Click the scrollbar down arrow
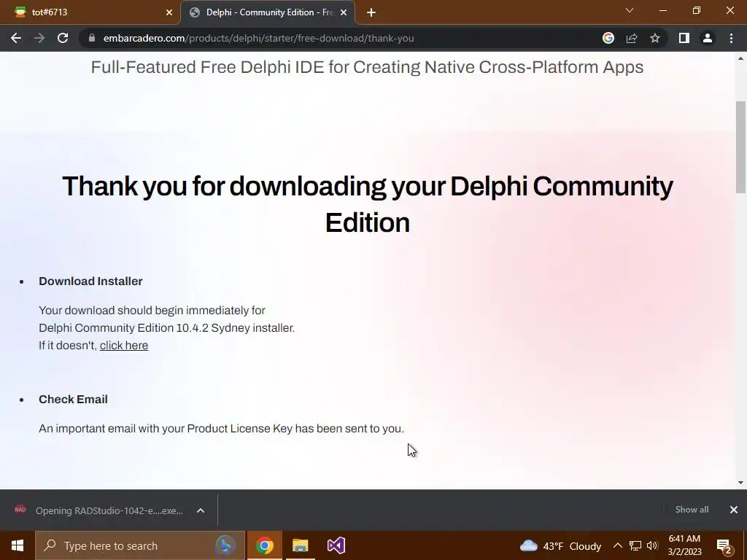 tap(740, 483)
